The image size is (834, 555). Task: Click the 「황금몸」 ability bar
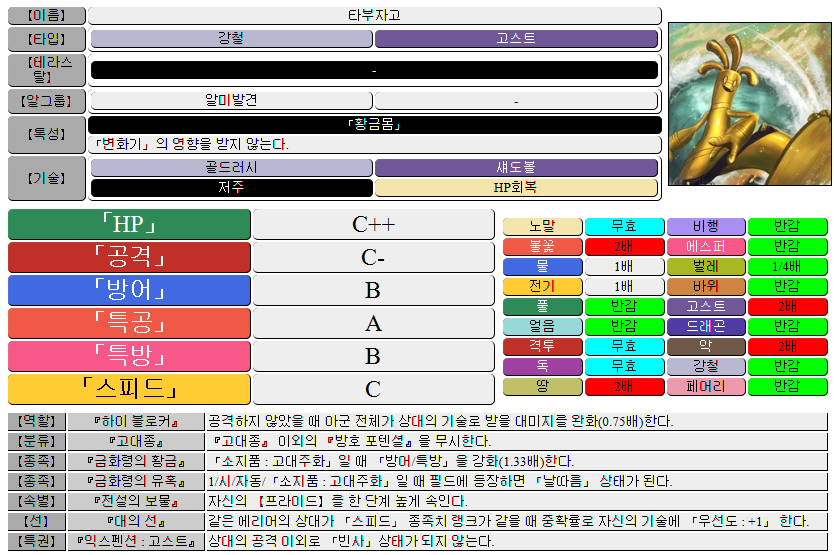pyautogui.click(x=374, y=125)
